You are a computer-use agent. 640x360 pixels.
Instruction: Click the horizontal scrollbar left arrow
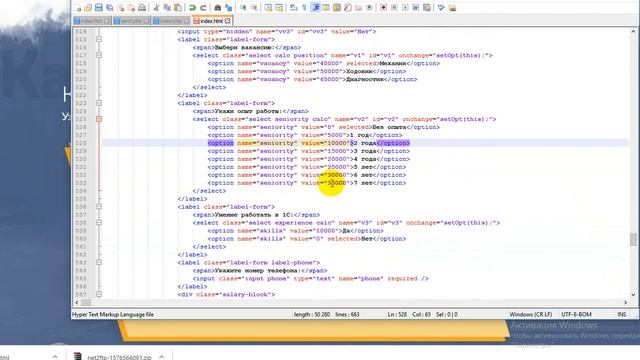[x=76, y=302]
